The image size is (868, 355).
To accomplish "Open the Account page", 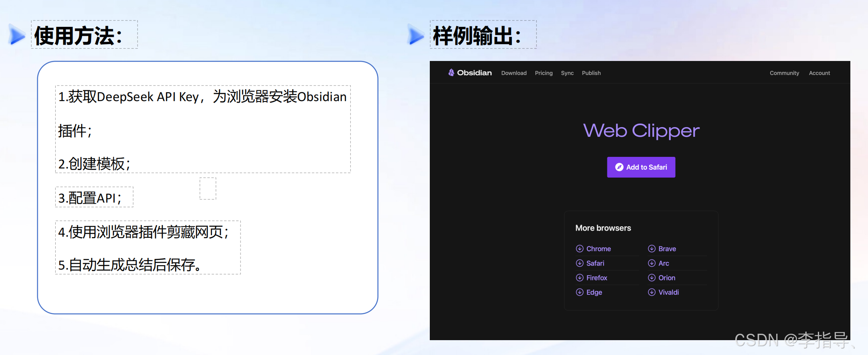I will 819,73.
